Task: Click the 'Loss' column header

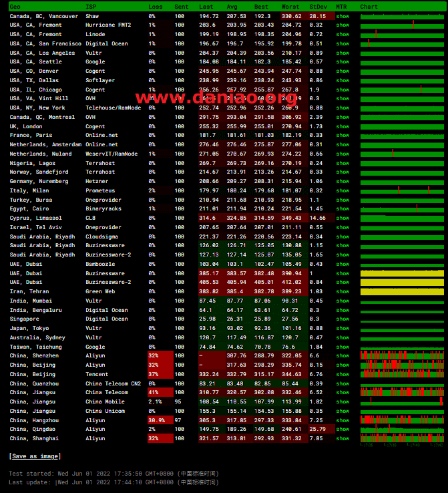Action: pos(156,7)
